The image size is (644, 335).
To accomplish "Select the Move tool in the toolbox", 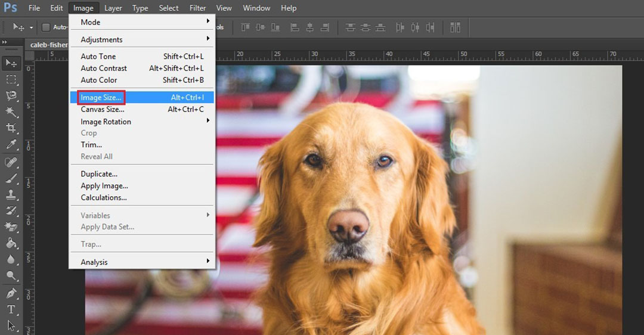I will (11, 63).
